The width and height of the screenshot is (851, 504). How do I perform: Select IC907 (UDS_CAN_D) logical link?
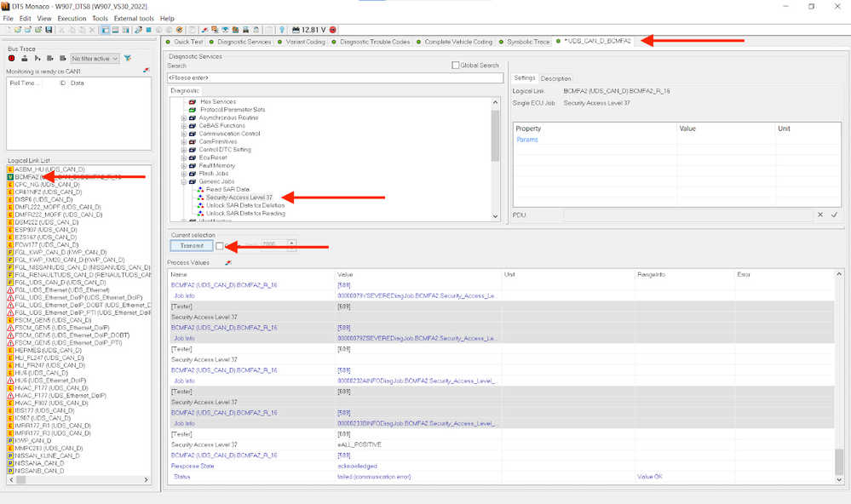pos(43,418)
